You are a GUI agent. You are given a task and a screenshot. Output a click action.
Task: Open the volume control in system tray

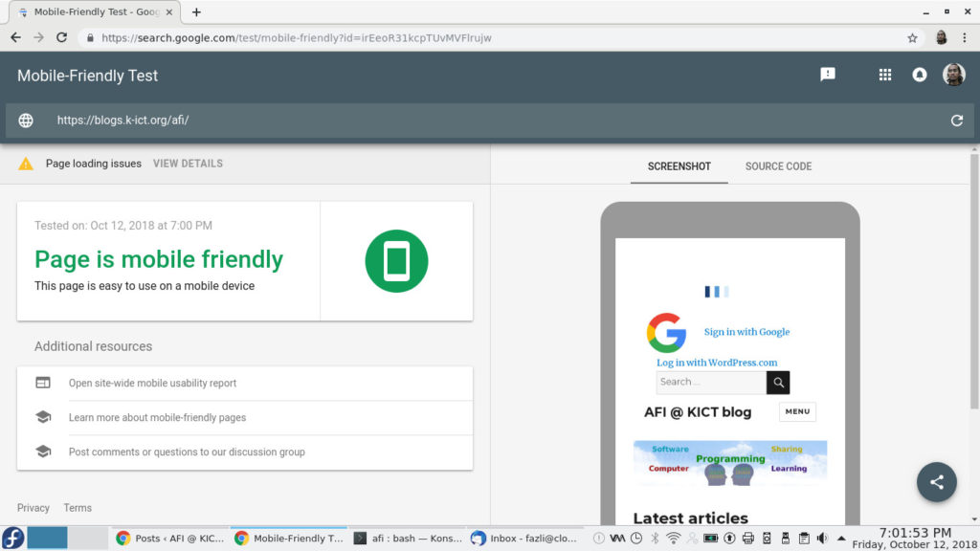[x=822, y=538]
